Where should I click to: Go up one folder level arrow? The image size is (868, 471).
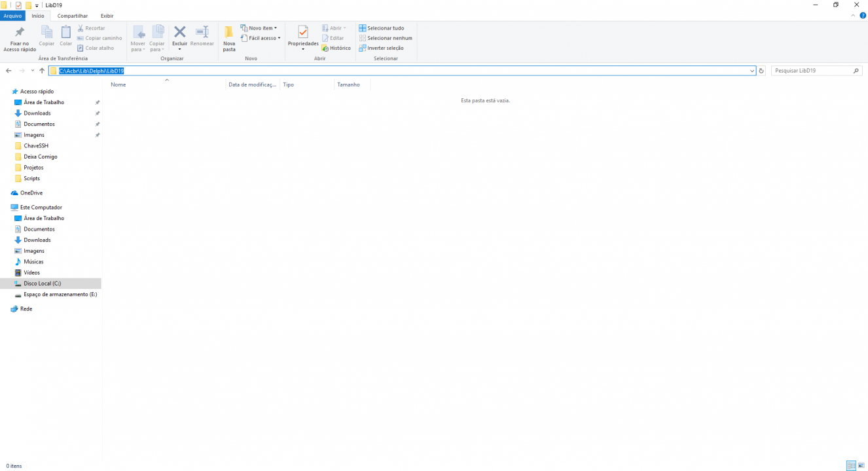[x=42, y=71]
